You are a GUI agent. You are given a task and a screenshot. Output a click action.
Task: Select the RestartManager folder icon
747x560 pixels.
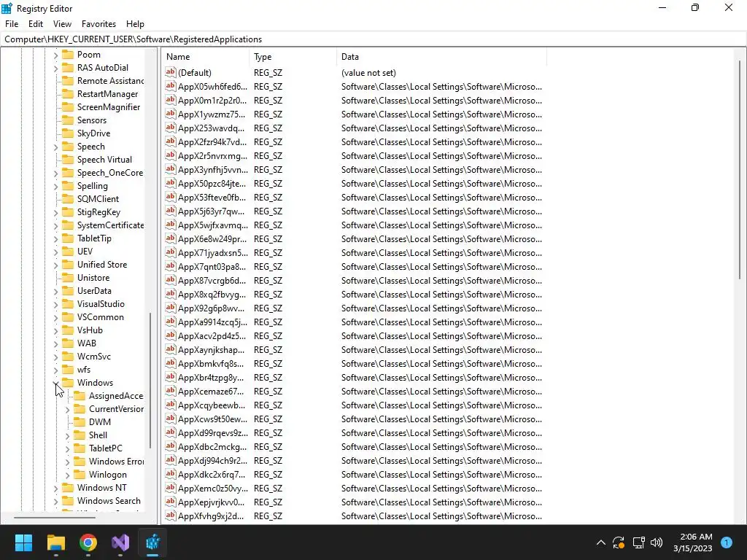click(x=68, y=94)
